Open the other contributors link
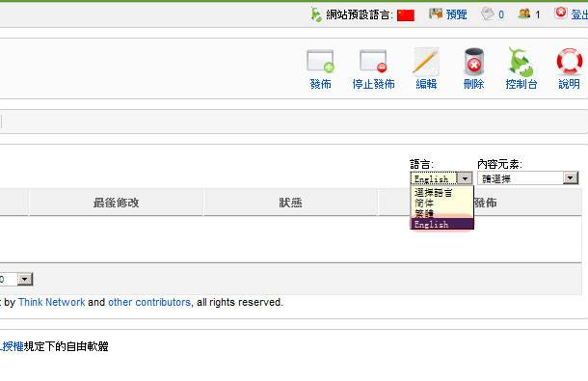Image resolution: width=588 pixels, height=381 pixels. click(149, 302)
